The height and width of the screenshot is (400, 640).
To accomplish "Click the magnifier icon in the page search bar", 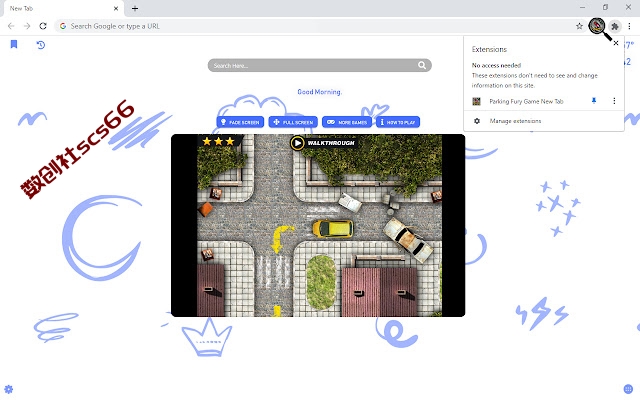I will point(422,65).
